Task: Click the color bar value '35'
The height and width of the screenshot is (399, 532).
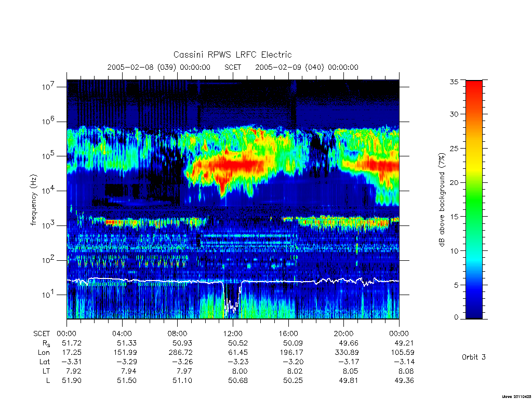Action: (x=454, y=82)
